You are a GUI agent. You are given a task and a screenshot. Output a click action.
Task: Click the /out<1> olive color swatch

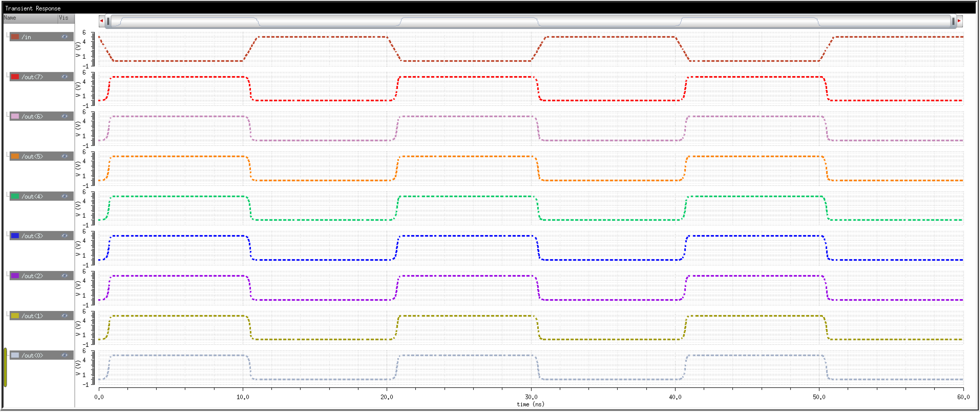15,316
